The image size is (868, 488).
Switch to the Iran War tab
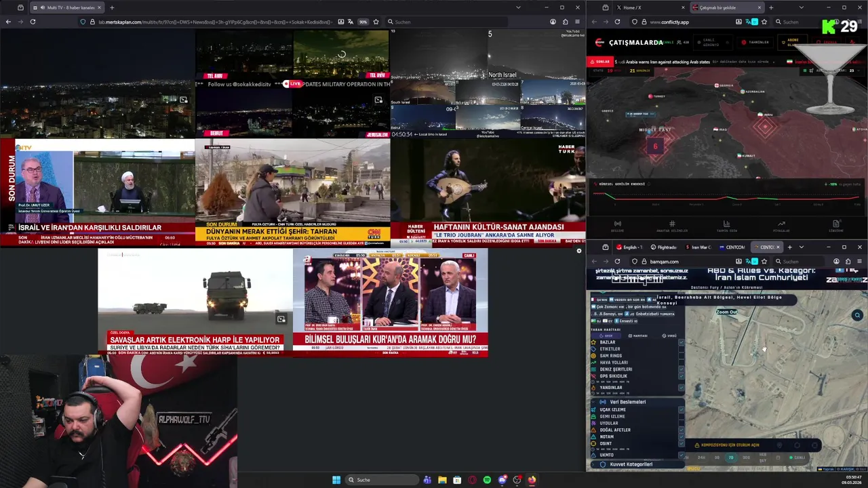tap(697, 247)
